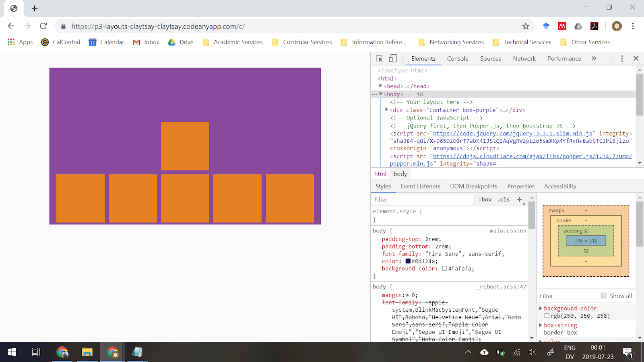
Task: Activate the inspect element picker icon
Action: click(x=379, y=59)
